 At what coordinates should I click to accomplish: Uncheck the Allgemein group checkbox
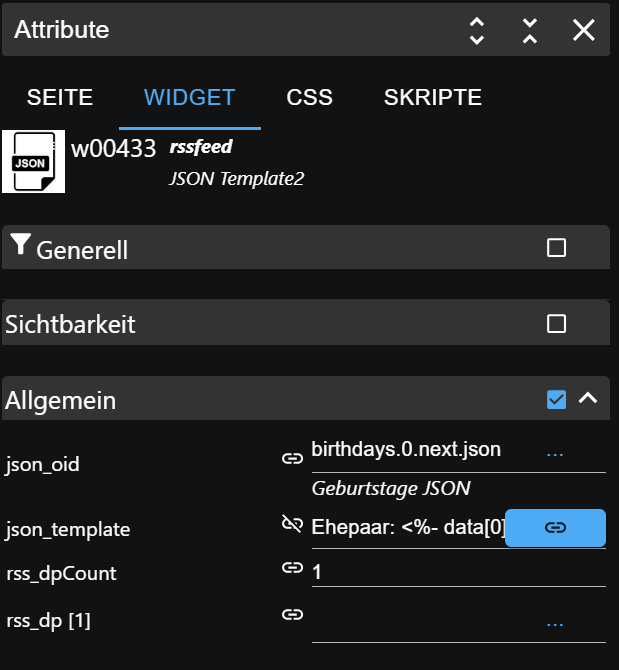point(557,400)
